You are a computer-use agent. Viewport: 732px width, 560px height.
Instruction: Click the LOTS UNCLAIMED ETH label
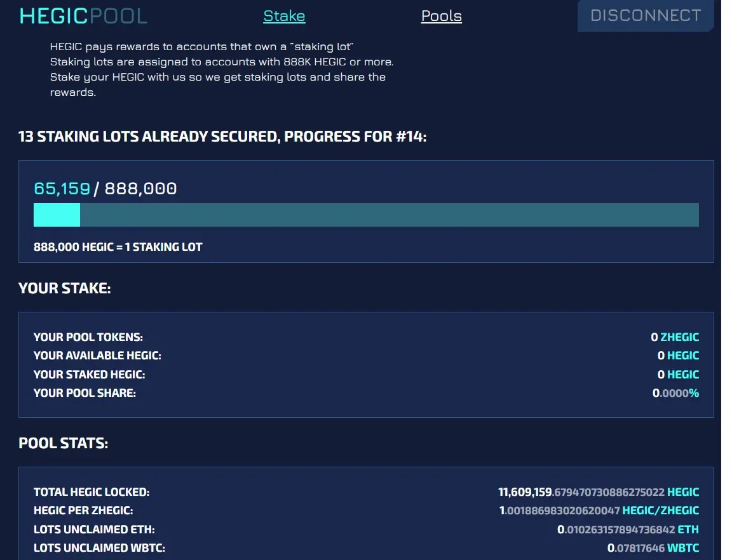coord(94,530)
